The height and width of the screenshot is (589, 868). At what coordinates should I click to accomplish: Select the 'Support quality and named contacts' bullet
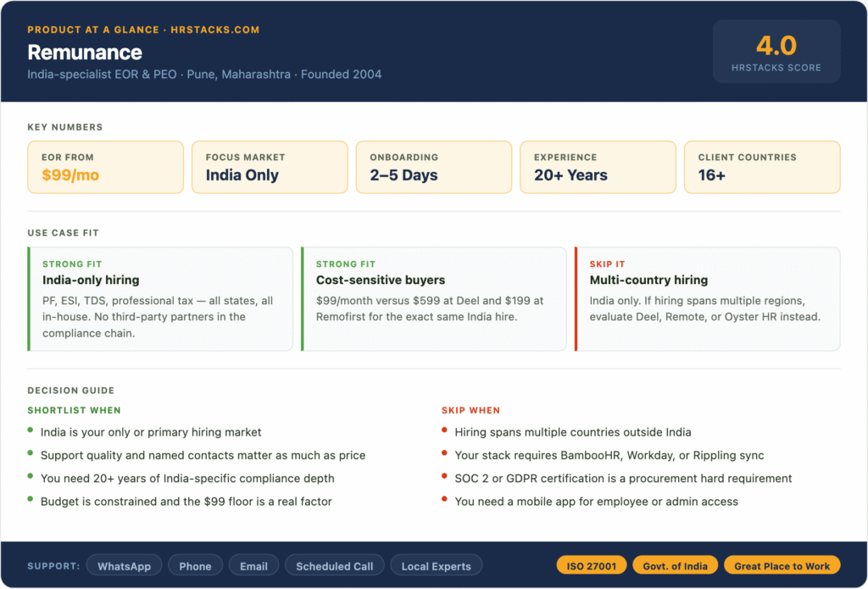coord(203,456)
